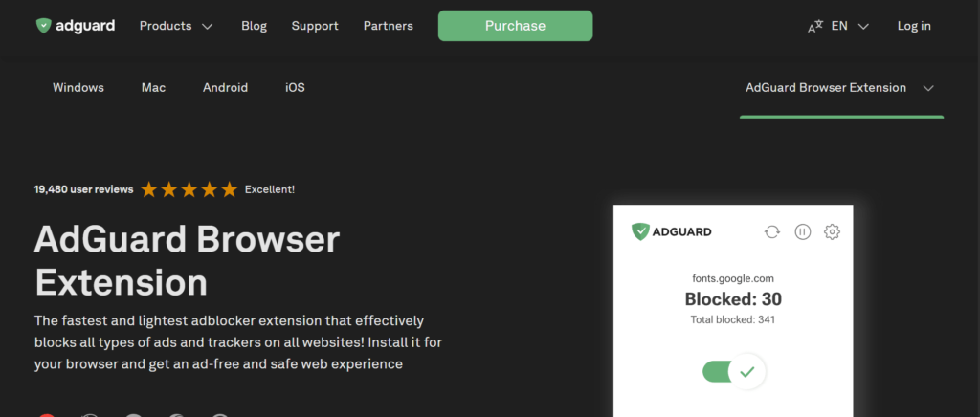
Task: Click the Log in link
Action: point(914,26)
